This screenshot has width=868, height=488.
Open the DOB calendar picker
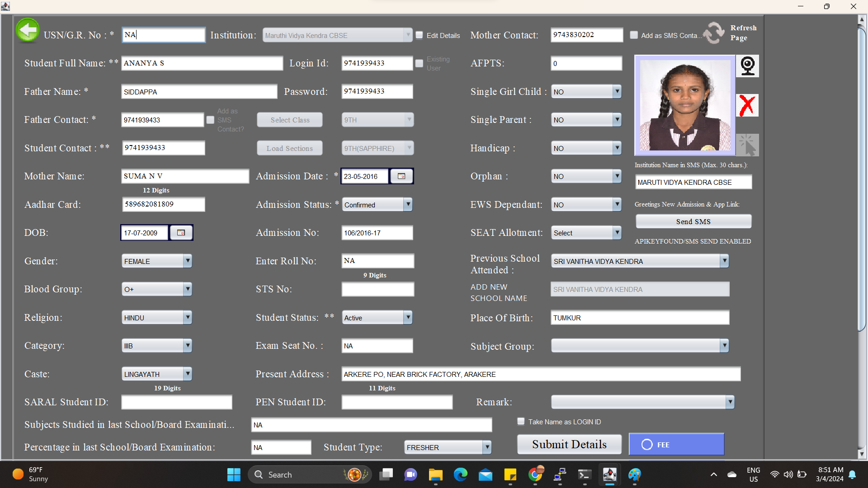(181, 233)
